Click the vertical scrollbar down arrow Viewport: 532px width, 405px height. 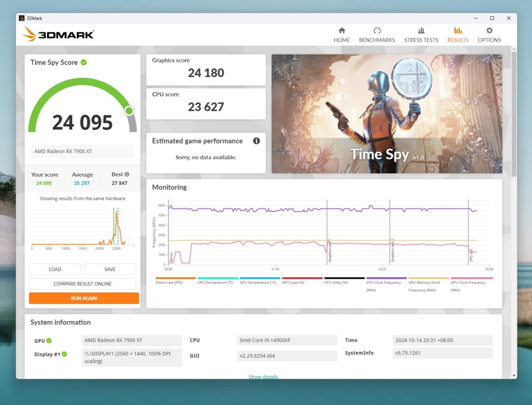click(x=514, y=375)
